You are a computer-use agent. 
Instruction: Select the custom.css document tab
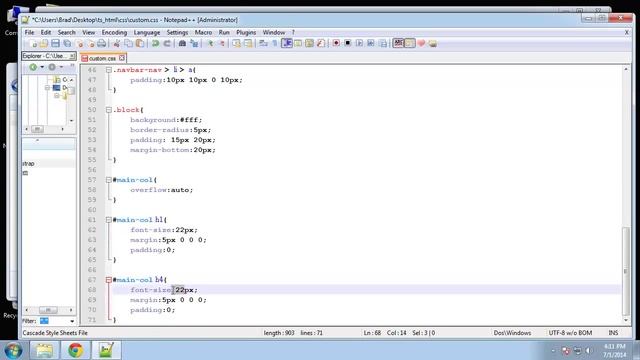tap(102, 58)
